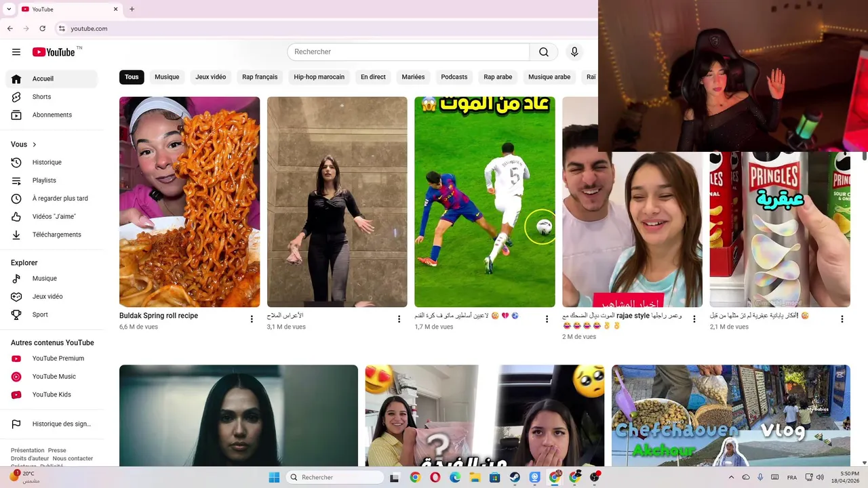Select the Podcasts filter chip
This screenshot has height=488, width=868.
pyautogui.click(x=454, y=77)
